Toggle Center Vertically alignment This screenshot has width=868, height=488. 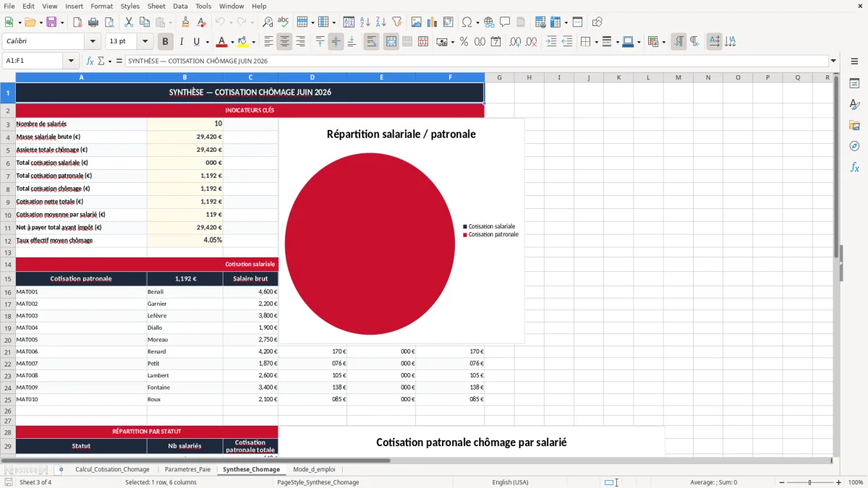click(x=336, y=42)
